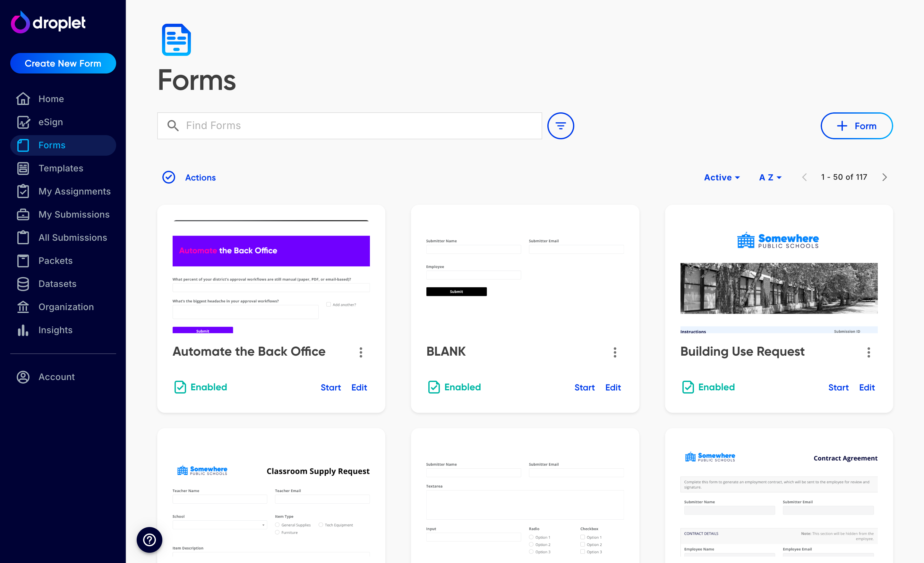Click the Insights bar chart icon
Screen dimensions: 924x563
coord(23,330)
